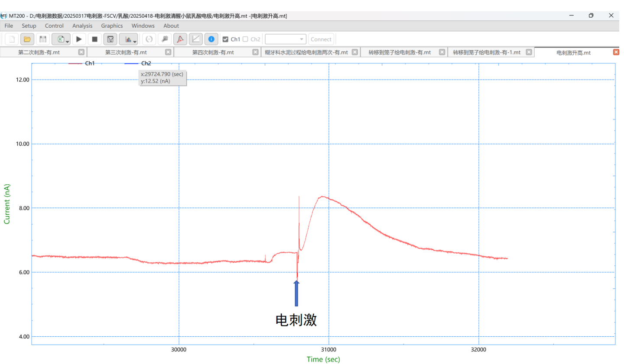Click the peak analysis curve icon
The height and width of the screenshot is (364, 624).
pyautogui.click(x=180, y=39)
